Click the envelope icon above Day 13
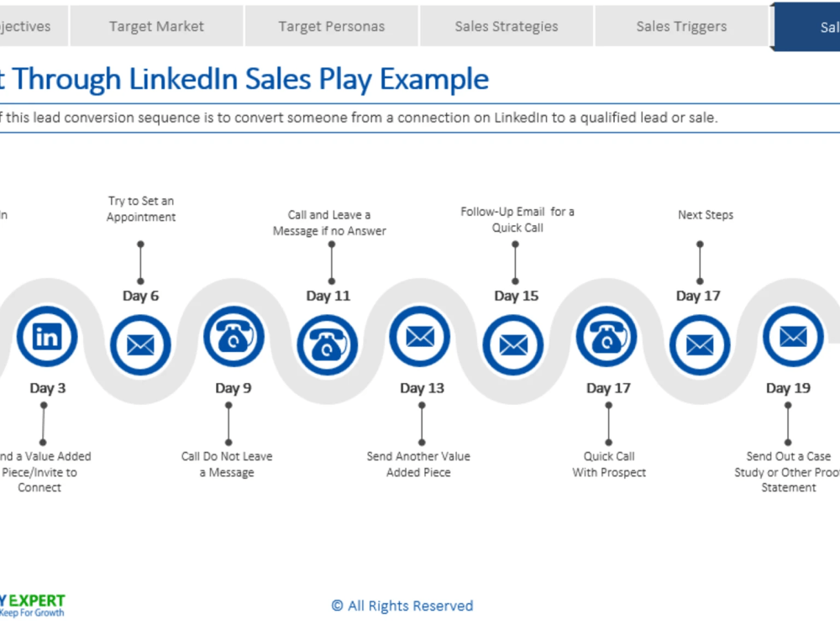 420,337
